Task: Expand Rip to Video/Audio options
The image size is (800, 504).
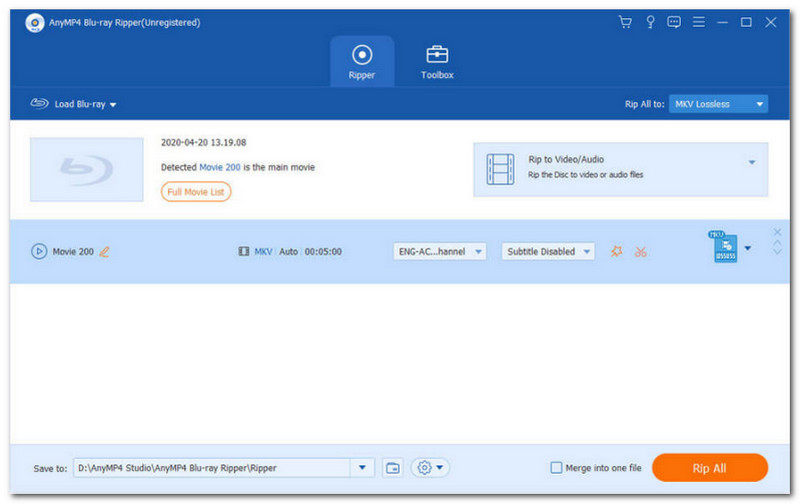Action: pos(752,161)
